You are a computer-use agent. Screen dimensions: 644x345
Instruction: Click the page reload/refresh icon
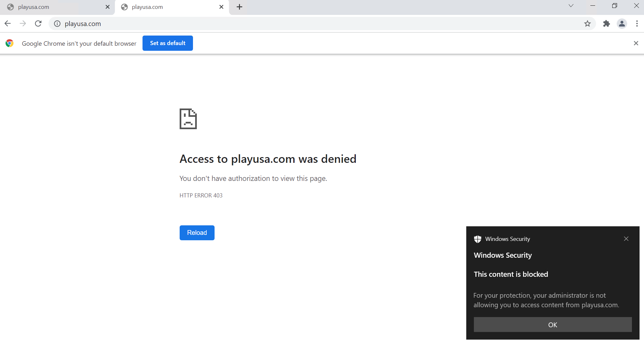38,24
